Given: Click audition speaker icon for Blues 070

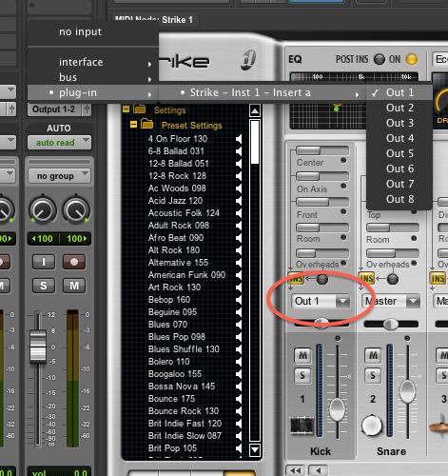Looking at the screenshot, I should [239, 325].
